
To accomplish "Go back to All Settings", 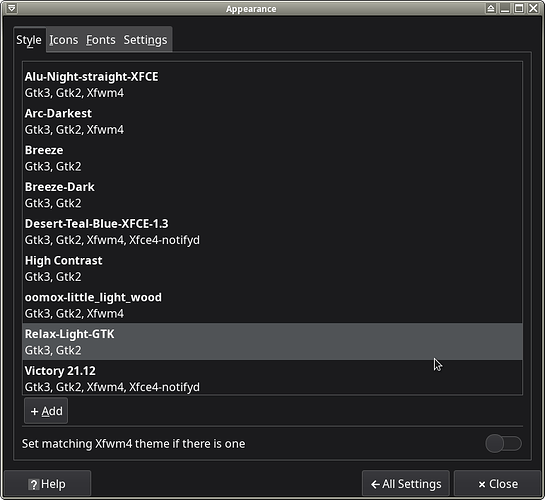I will (x=406, y=484).
